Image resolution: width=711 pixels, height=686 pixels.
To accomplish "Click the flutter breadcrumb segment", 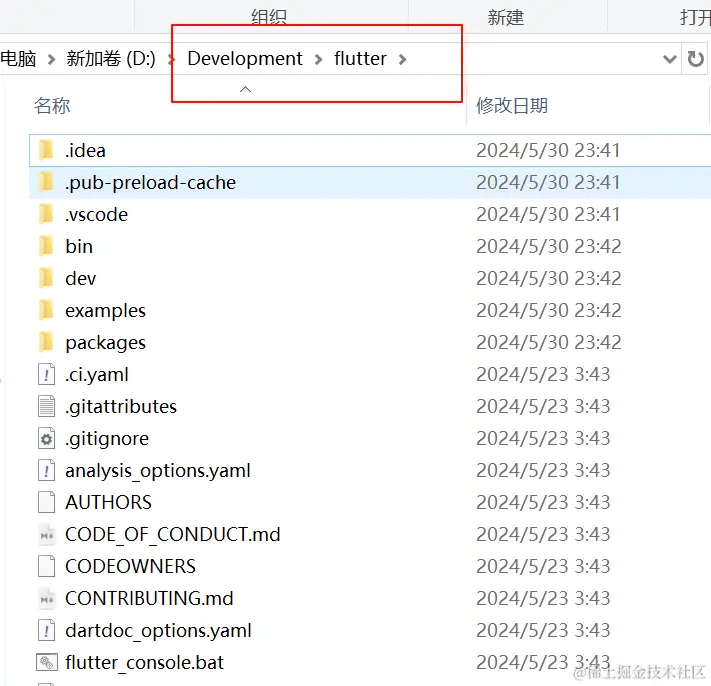I will click(360, 58).
